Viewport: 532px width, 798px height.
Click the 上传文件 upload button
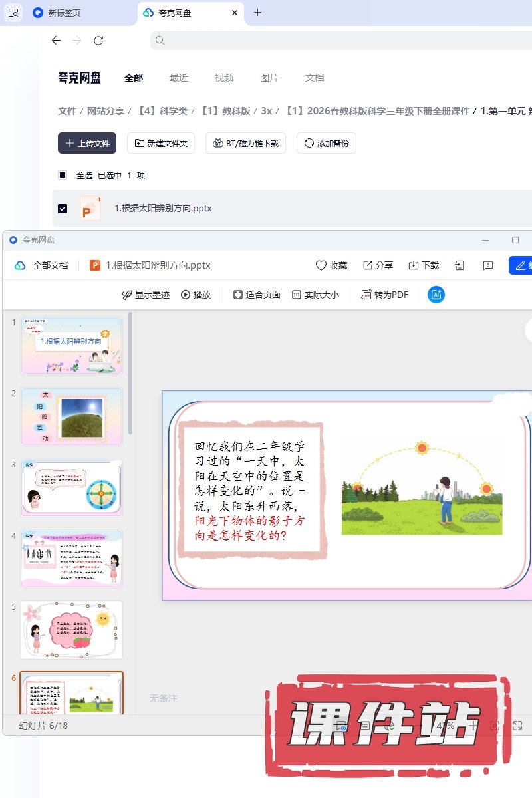[87, 143]
